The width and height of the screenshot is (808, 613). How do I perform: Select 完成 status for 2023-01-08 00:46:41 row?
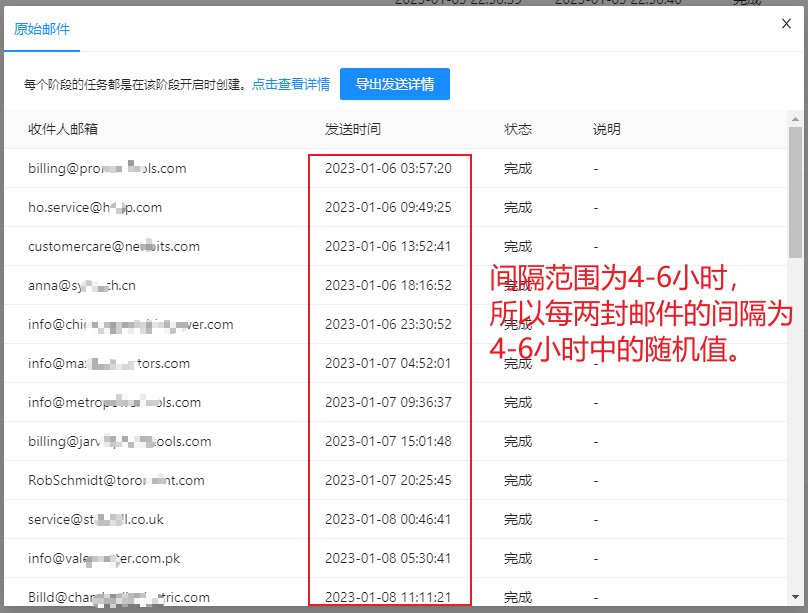click(517, 519)
